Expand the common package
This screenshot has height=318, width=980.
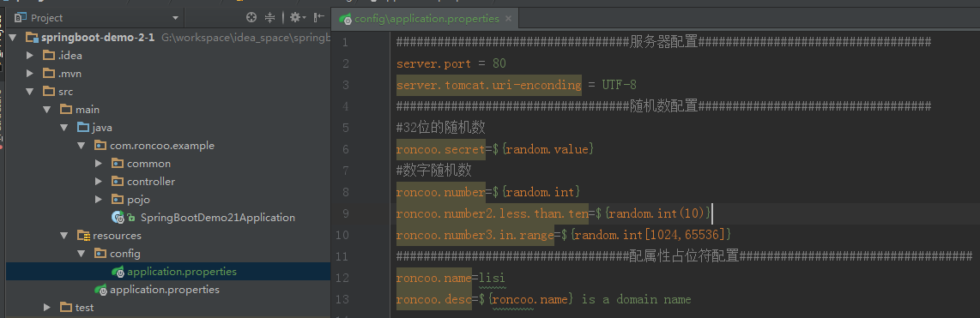click(99, 164)
